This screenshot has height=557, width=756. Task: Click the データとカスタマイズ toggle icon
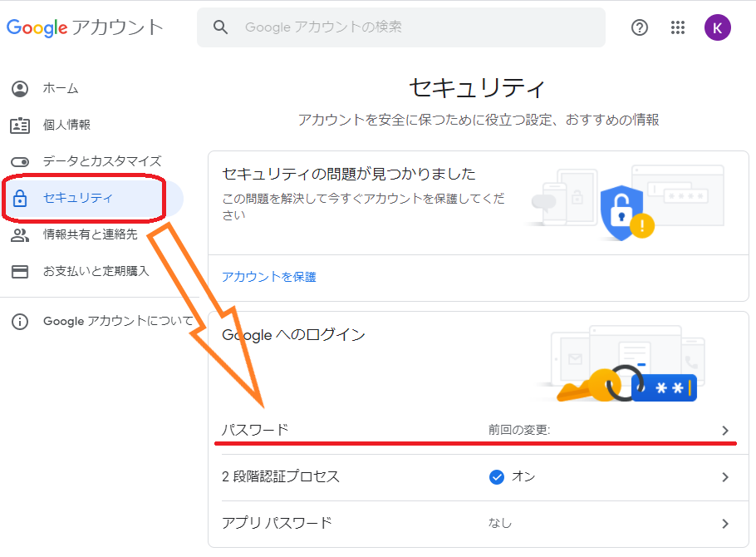[x=20, y=161]
